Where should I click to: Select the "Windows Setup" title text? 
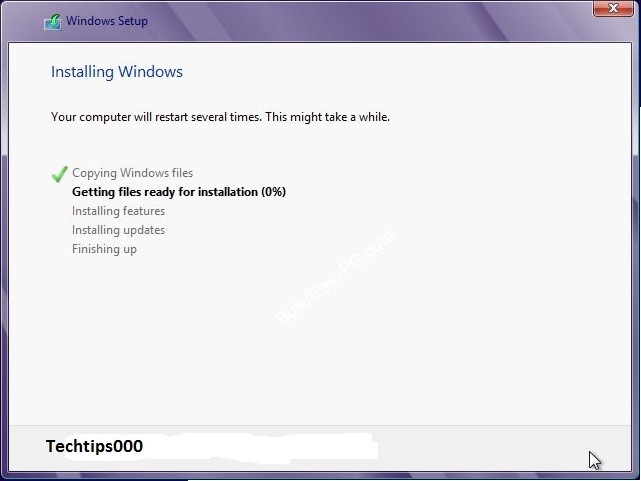(x=107, y=21)
